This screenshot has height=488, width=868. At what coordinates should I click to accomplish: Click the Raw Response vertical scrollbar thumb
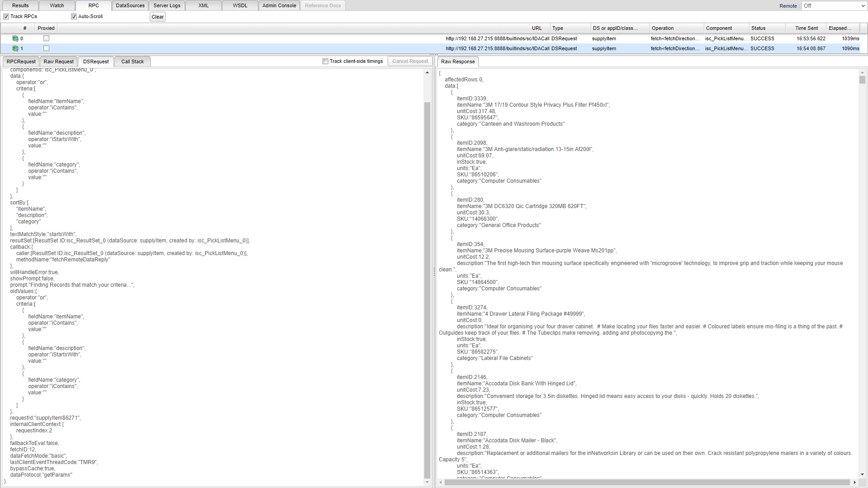(862, 80)
